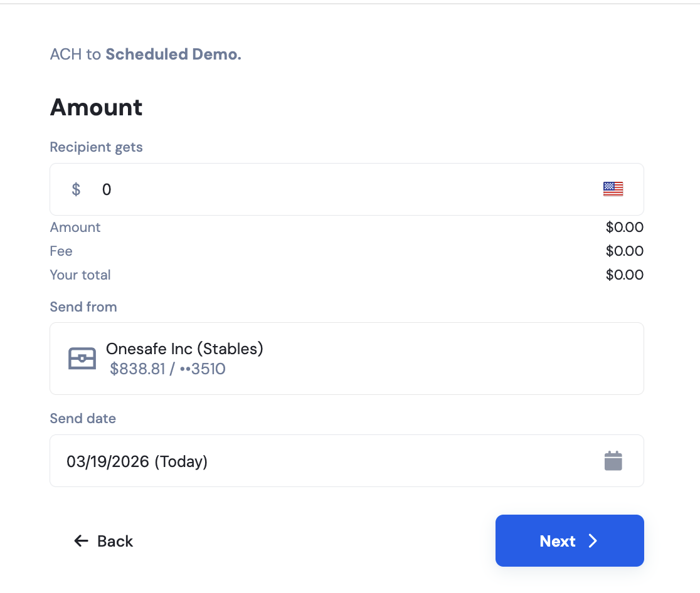Click the Amount heading

[96, 108]
